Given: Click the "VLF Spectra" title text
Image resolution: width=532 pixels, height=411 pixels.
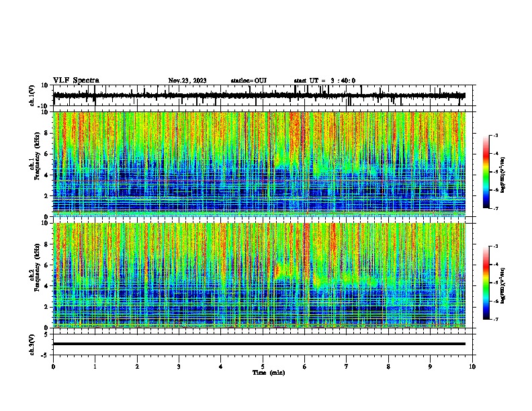Looking at the screenshot, I should (76, 81).
